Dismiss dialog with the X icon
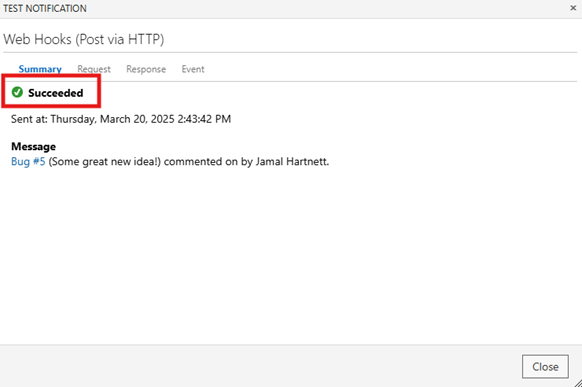Screen dimensions: 582x387 (x=573, y=8)
